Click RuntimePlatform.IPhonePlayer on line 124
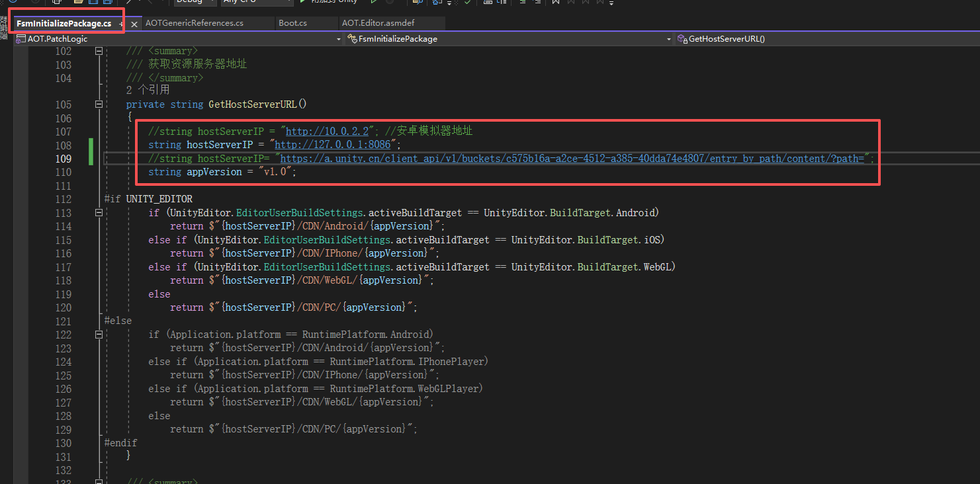980x484 pixels. point(406,362)
